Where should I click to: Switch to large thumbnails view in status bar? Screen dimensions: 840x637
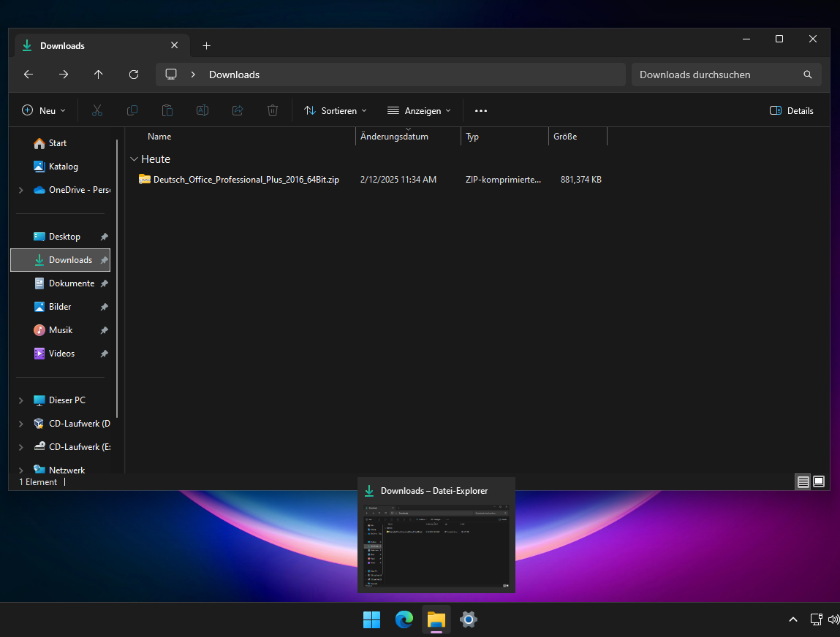(819, 482)
